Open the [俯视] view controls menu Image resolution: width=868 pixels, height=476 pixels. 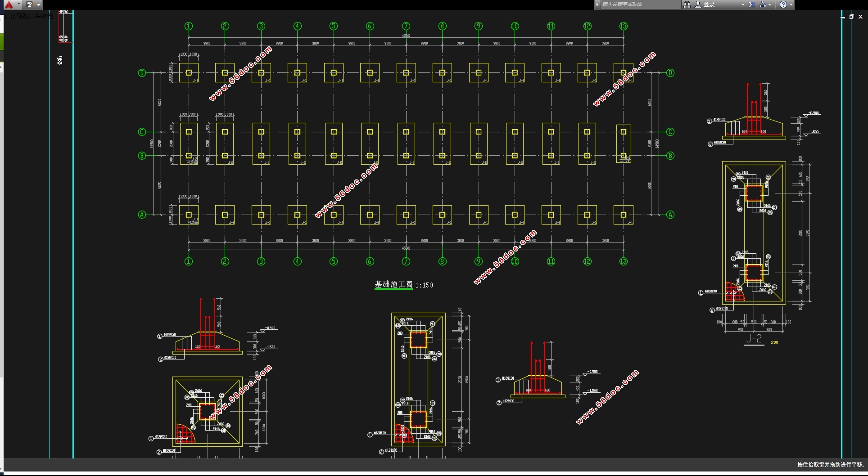20,16
